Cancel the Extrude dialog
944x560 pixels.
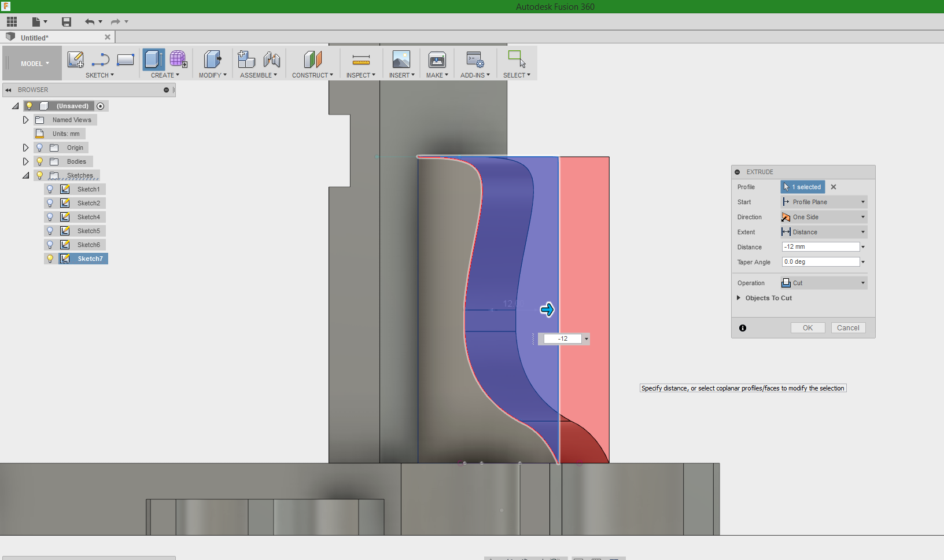click(849, 328)
